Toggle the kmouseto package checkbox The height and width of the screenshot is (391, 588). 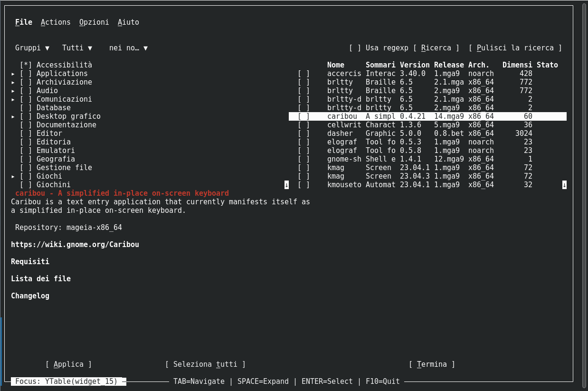coord(304,185)
